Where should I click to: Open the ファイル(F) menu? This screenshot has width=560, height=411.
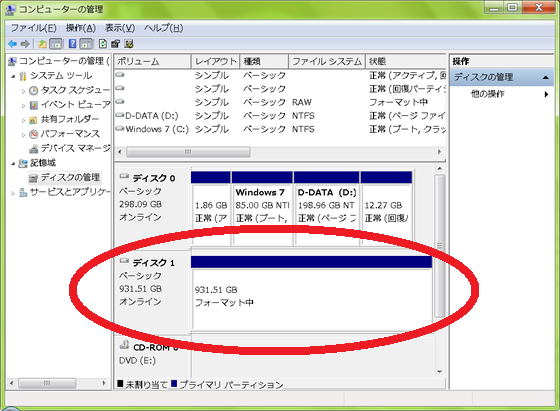[x=34, y=28]
